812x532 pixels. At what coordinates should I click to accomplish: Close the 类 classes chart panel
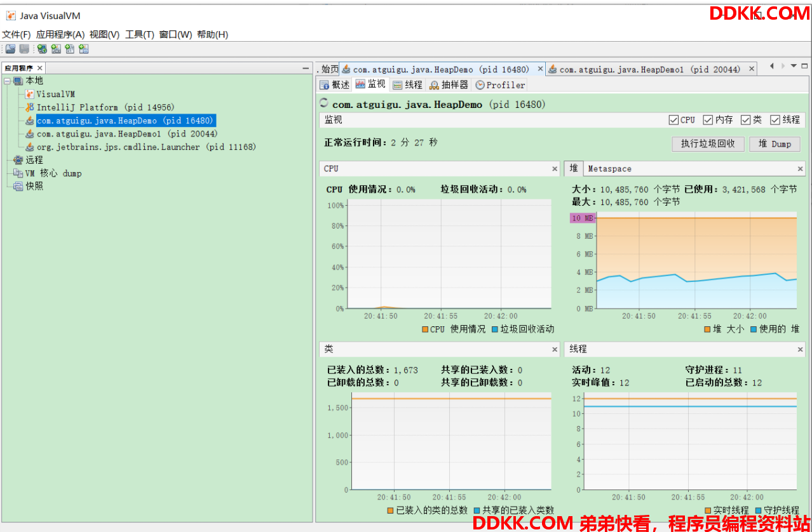point(555,349)
